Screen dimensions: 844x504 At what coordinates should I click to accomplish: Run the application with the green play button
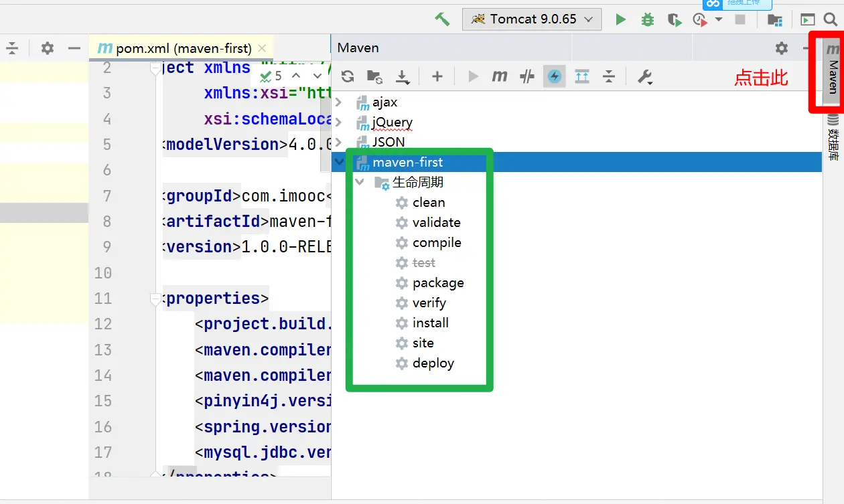point(621,19)
